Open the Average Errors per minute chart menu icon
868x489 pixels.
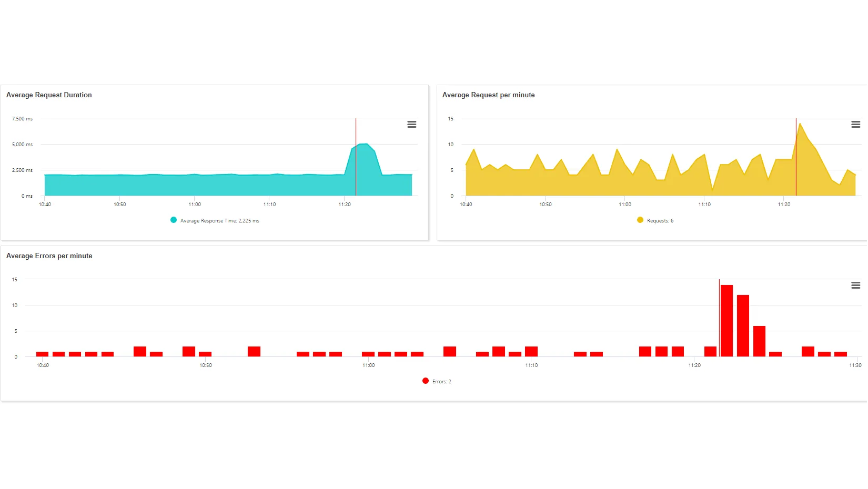[856, 285]
